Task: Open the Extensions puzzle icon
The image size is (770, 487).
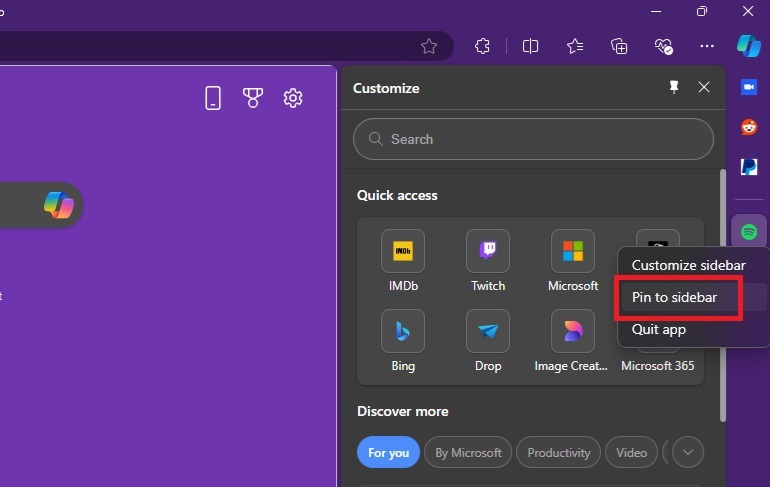Action: pyautogui.click(x=482, y=46)
